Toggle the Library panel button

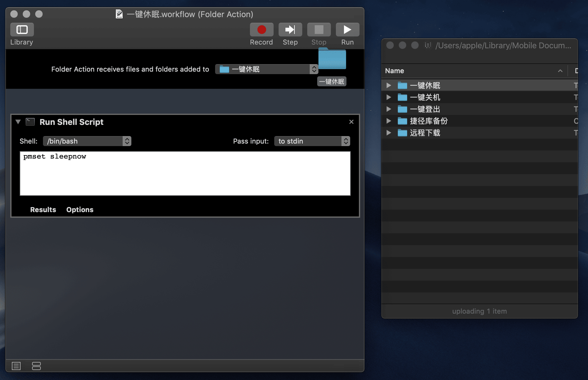[x=22, y=30]
